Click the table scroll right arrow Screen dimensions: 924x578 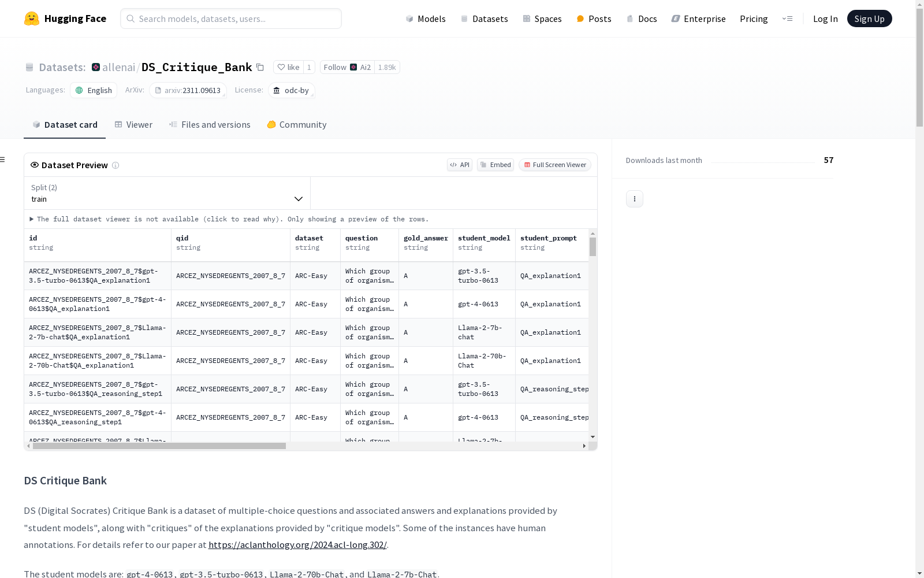click(x=584, y=446)
